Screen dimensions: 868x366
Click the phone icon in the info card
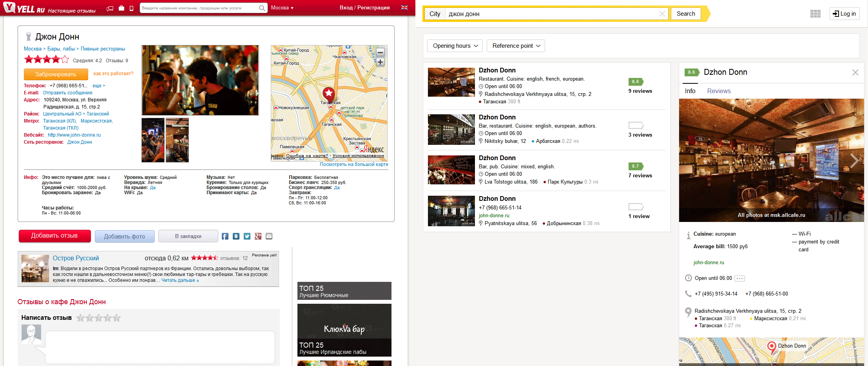pyautogui.click(x=688, y=294)
